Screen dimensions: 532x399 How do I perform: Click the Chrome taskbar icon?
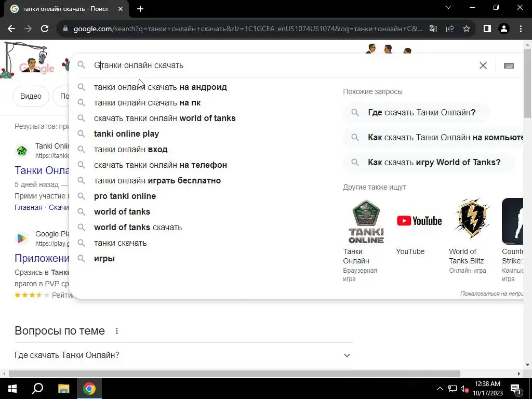89,389
